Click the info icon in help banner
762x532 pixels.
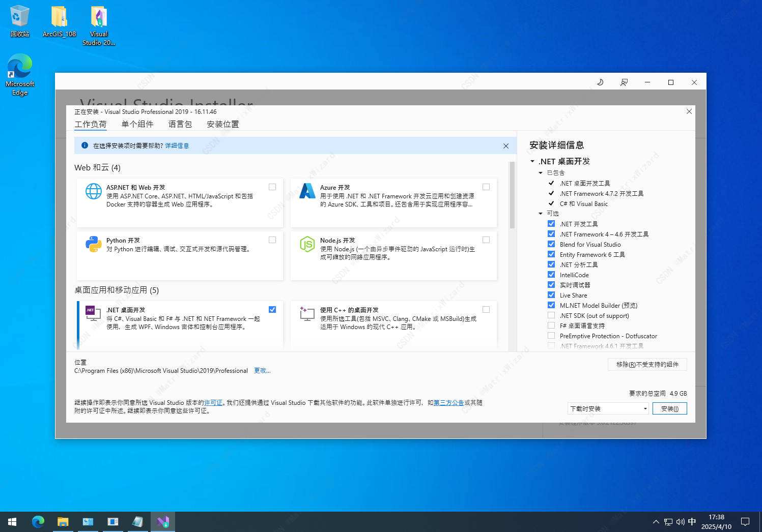tap(85, 145)
